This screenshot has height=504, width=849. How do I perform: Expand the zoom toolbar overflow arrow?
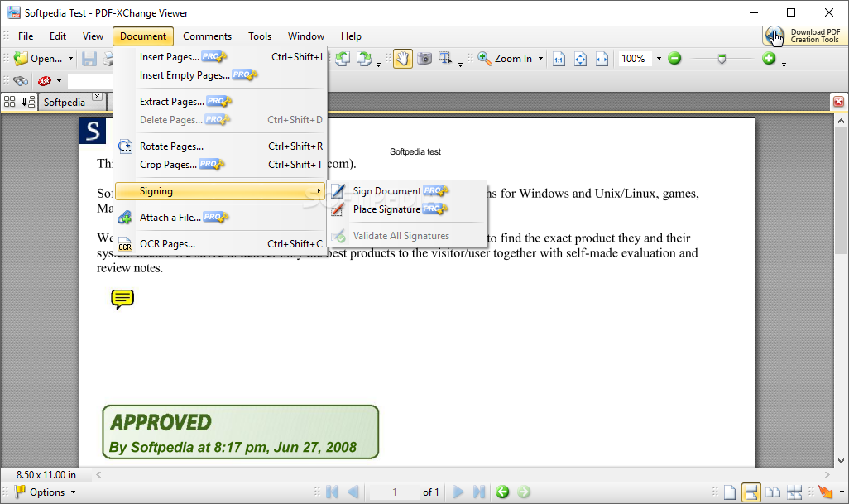[x=784, y=65]
